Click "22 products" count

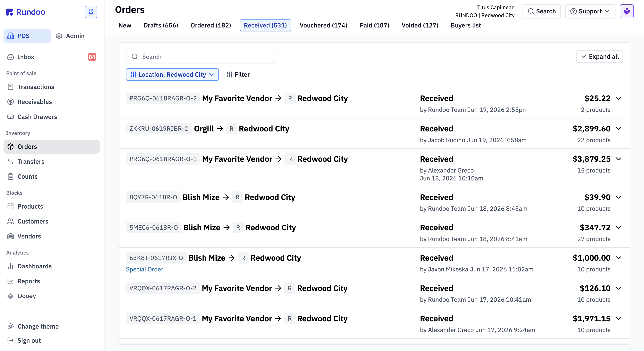coord(594,140)
